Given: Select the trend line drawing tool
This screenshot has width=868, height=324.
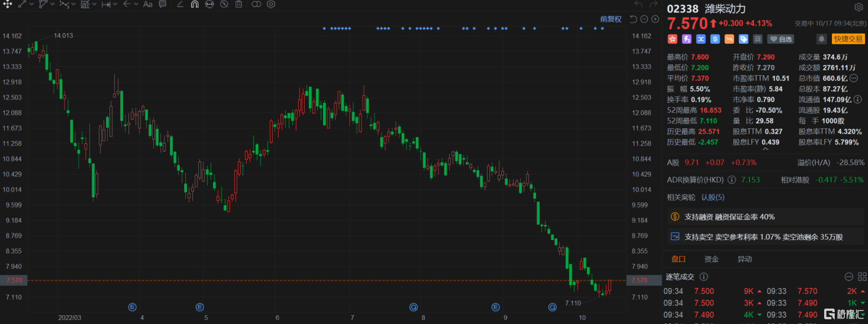Looking at the screenshot, I should click(x=22, y=5).
